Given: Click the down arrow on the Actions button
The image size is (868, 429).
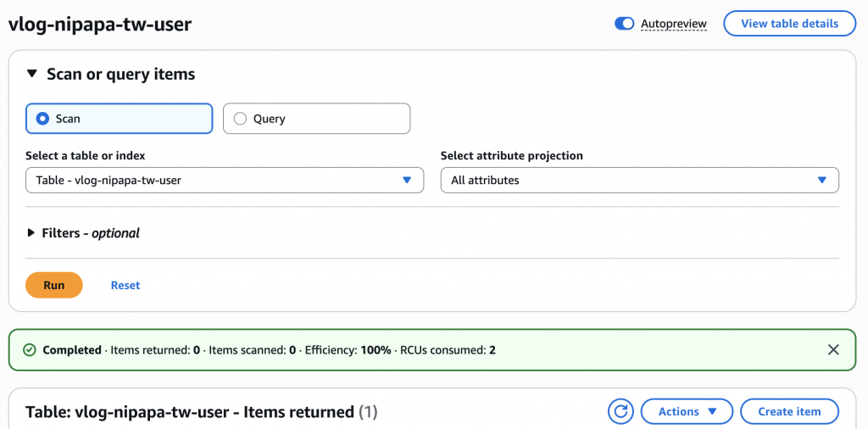Looking at the screenshot, I should (713, 412).
